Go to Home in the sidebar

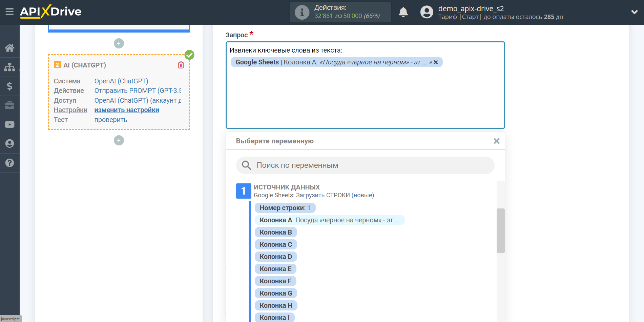[x=9, y=48]
